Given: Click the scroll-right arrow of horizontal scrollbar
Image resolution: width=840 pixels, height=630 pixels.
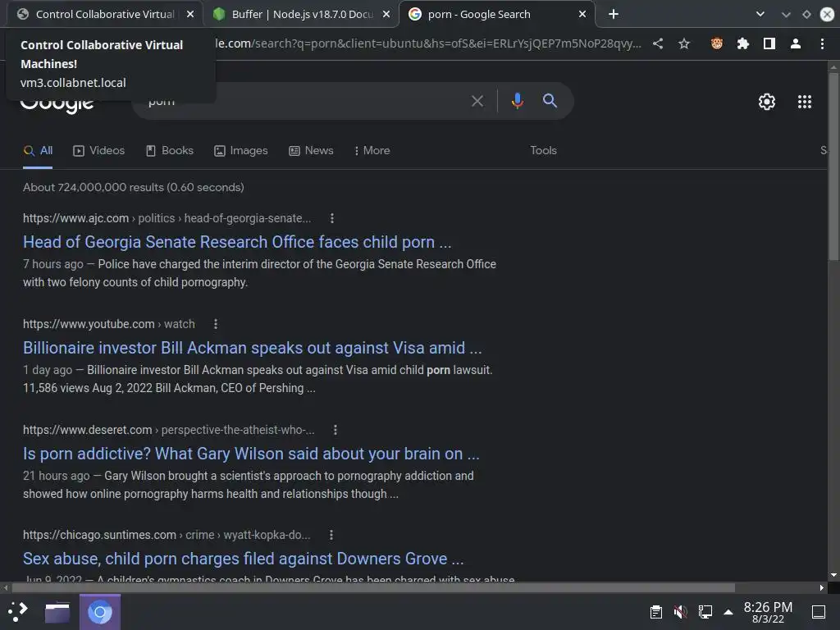Looking at the screenshot, I should pyautogui.click(x=822, y=588).
